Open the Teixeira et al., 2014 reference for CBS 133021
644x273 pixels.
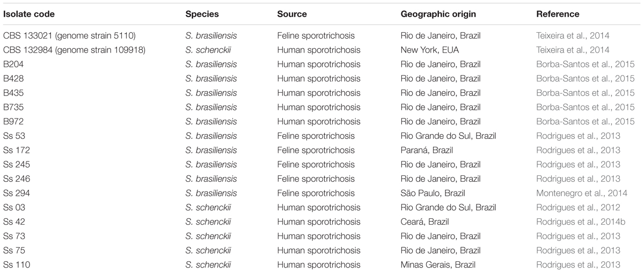(573, 36)
